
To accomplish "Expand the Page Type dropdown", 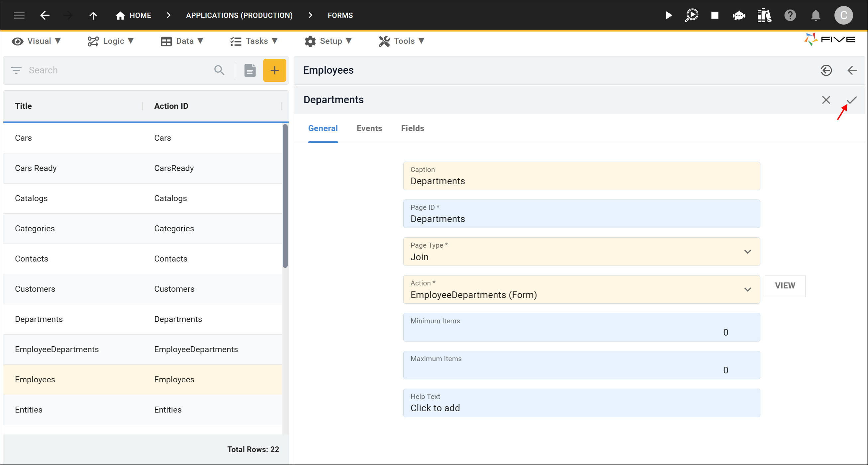I will point(748,252).
